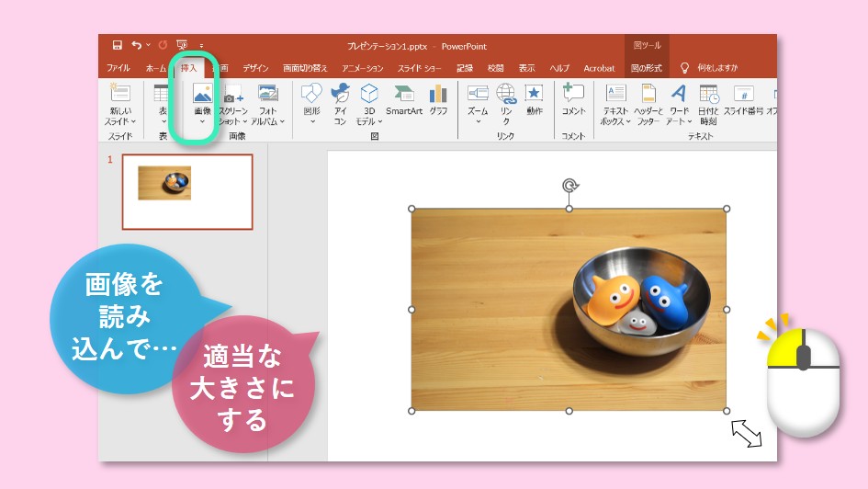
Task: Open the 校閲 tab
Action: (x=495, y=68)
